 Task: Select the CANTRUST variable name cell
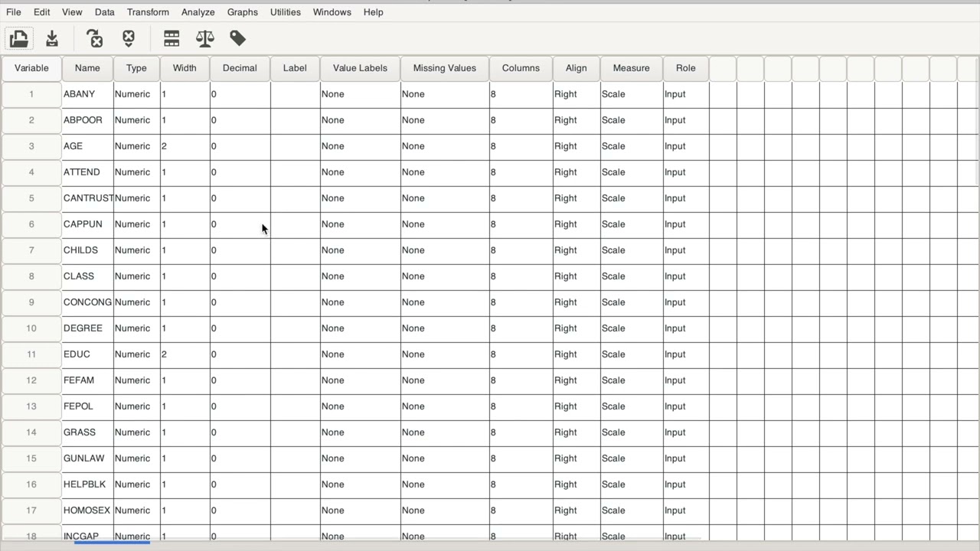point(87,198)
